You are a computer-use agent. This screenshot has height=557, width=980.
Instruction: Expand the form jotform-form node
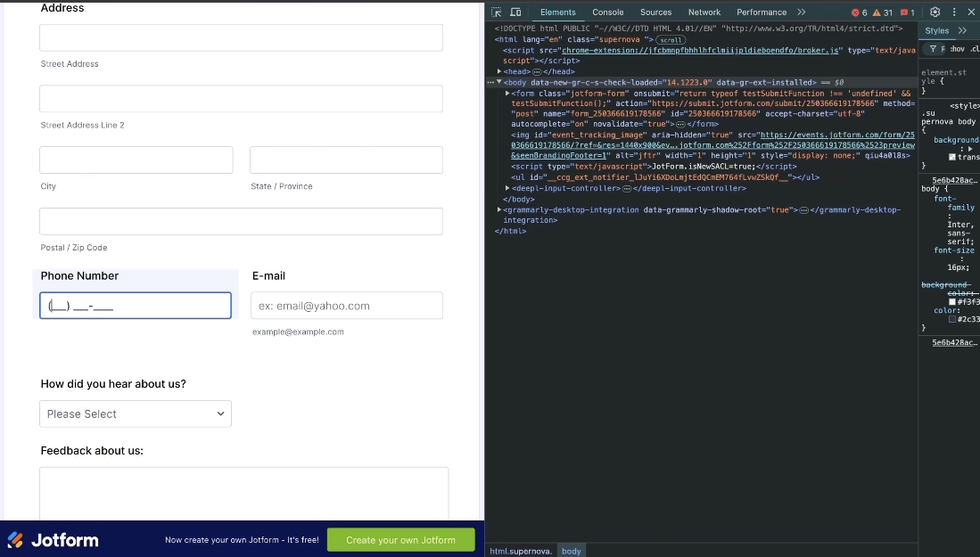(x=507, y=93)
